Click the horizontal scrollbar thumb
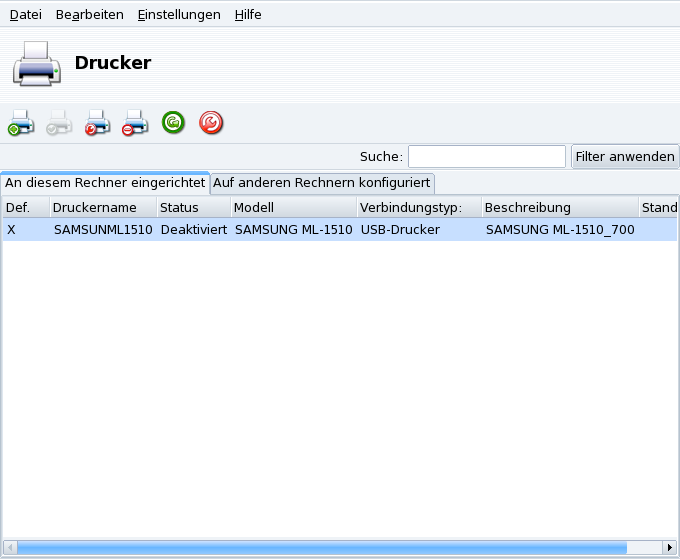The height and width of the screenshot is (560, 680). 320,547
